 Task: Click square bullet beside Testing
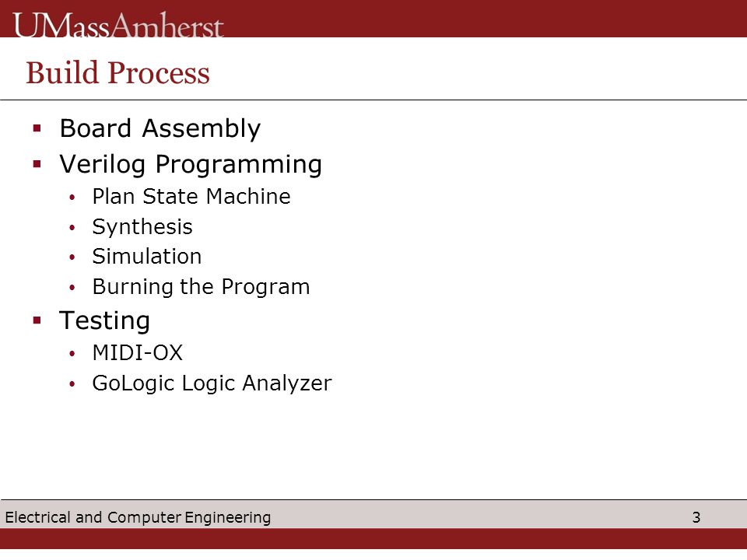tap(37, 320)
